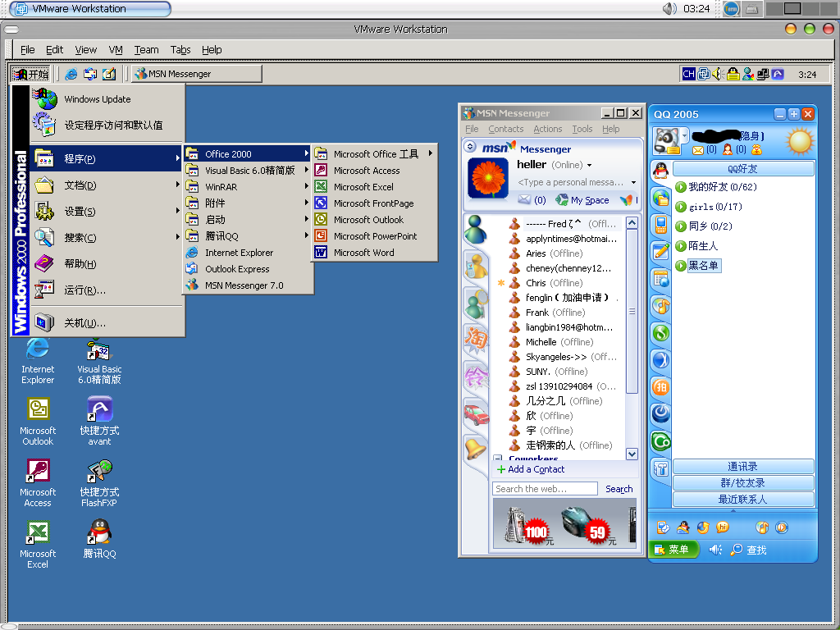
Task: Open the QQ 最近联系人 panel
Action: 743,500
